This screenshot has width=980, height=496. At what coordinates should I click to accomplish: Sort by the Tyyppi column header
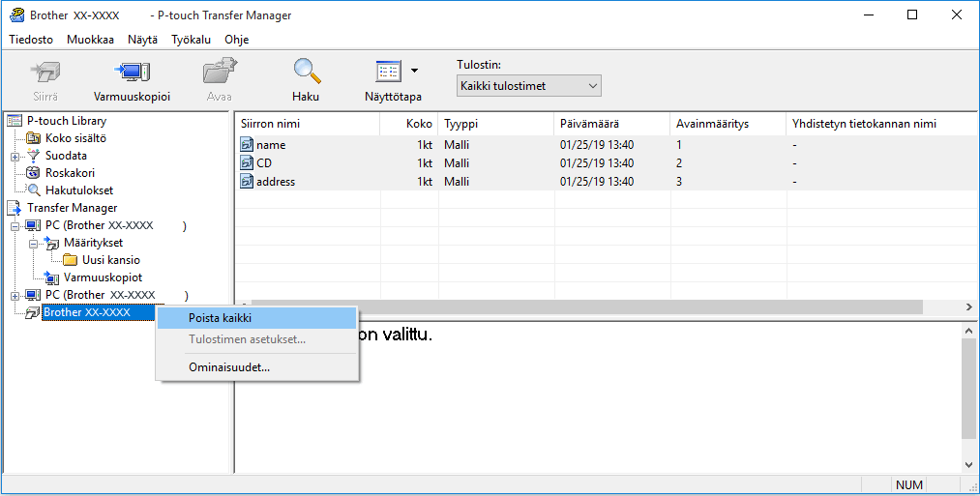pos(496,124)
